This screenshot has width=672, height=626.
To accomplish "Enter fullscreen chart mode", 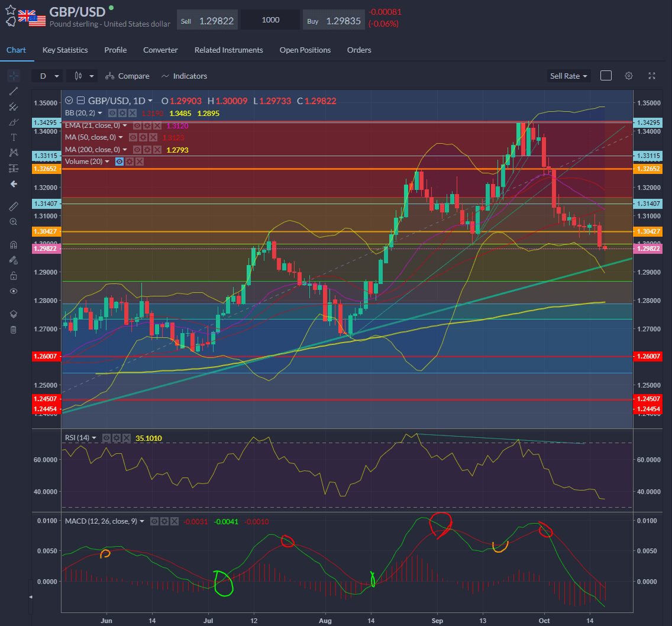I will point(652,76).
